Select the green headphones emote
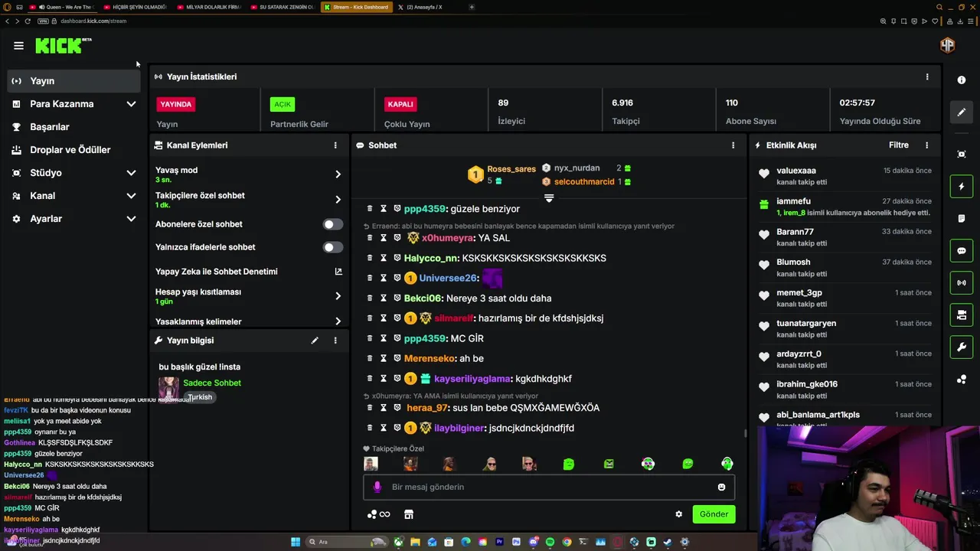This screenshot has width=980, height=551. coord(727,464)
